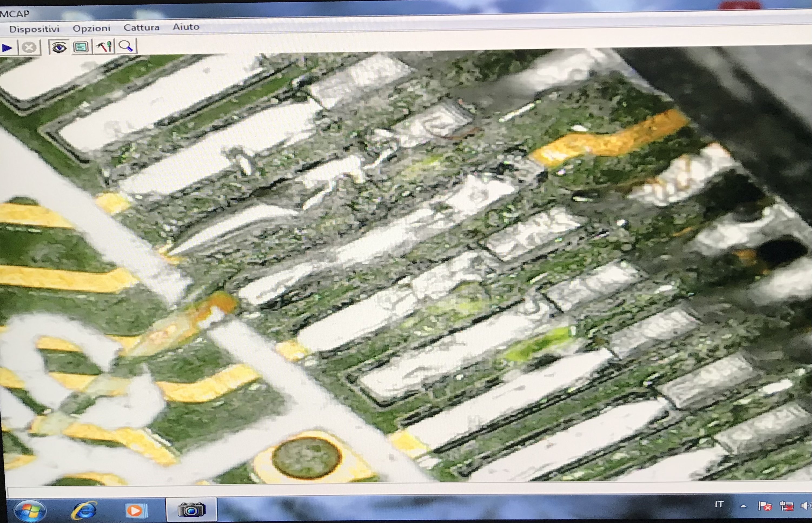Launch Internet Explorer from the taskbar
The image size is (812, 523).
[84, 510]
